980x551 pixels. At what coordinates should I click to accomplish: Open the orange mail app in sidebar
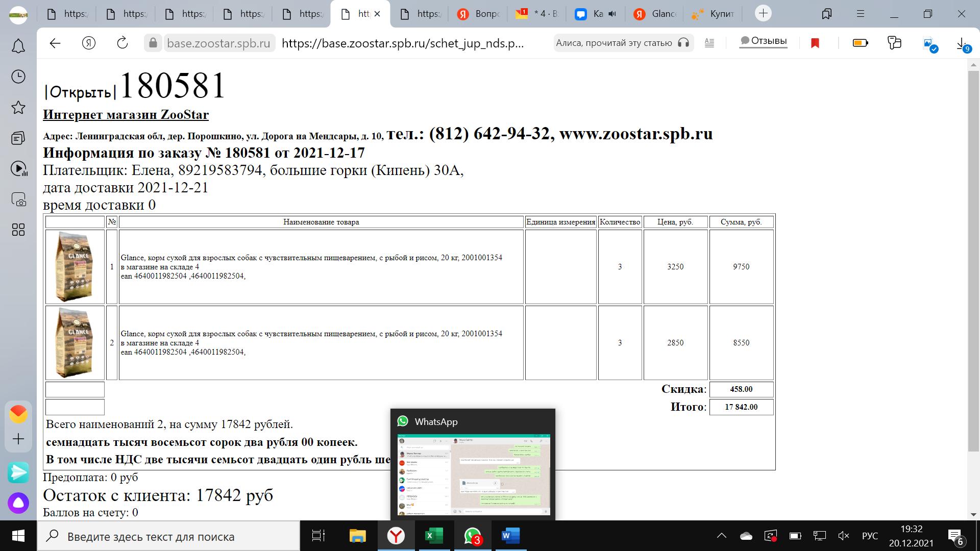point(18,414)
